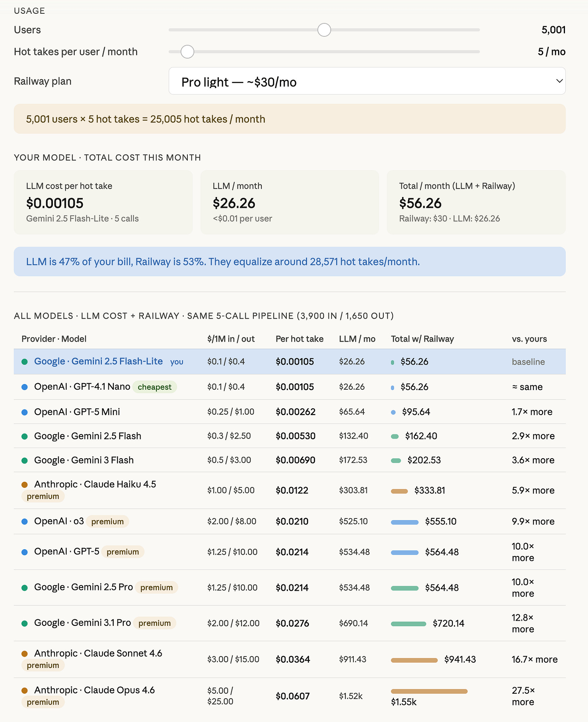Image resolution: width=588 pixels, height=722 pixels.
Task: Click the cost bar for Claude Sonnet 4.6
Action: [x=414, y=660]
